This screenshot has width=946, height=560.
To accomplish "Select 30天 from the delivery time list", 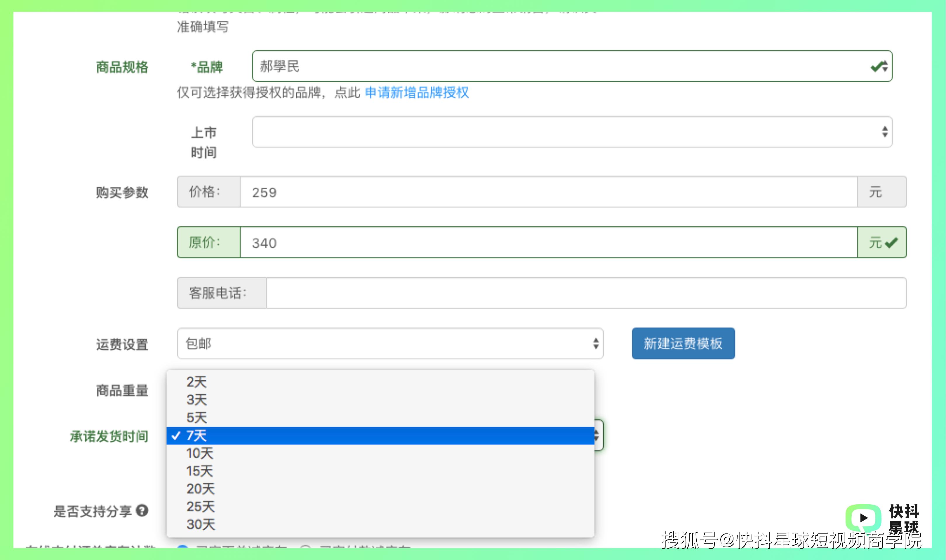I will [201, 524].
